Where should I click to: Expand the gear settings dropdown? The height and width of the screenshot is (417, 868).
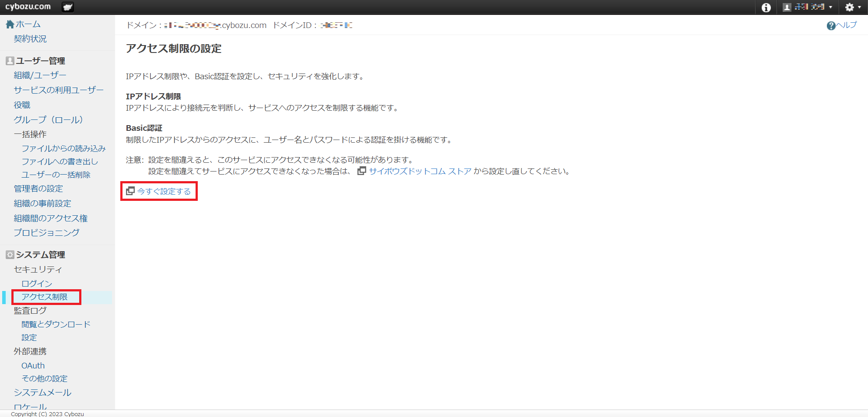coord(853,7)
